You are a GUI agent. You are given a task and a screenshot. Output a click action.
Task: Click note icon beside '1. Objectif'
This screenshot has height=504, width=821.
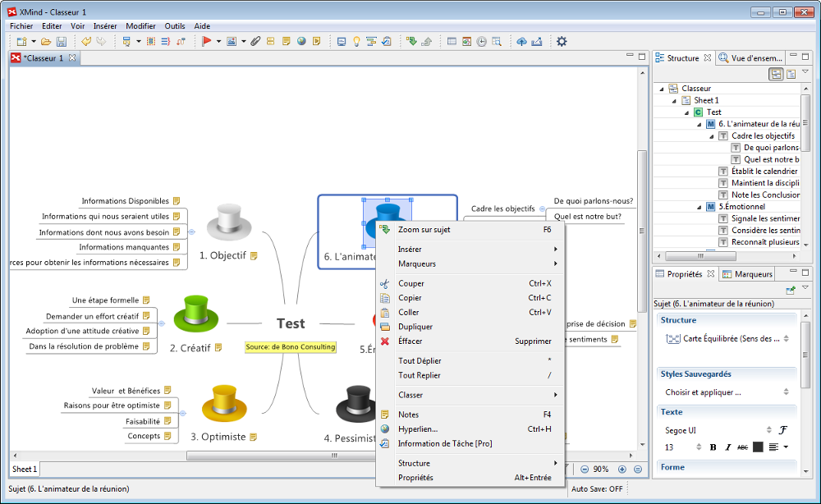(x=254, y=255)
